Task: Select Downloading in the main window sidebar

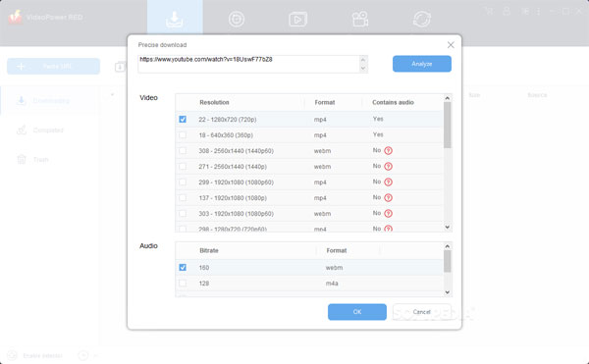Action: (50, 101)
